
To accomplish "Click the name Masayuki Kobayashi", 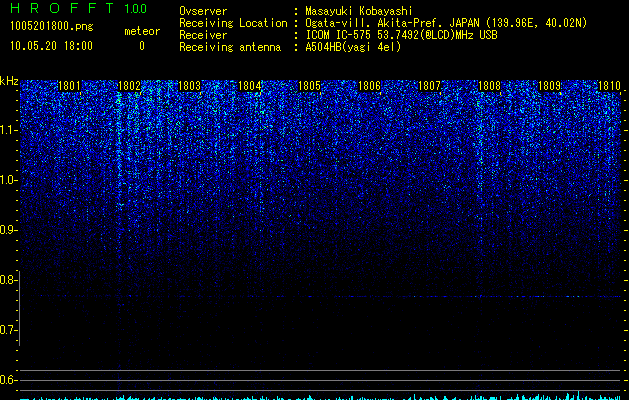I will coord(359,12).
